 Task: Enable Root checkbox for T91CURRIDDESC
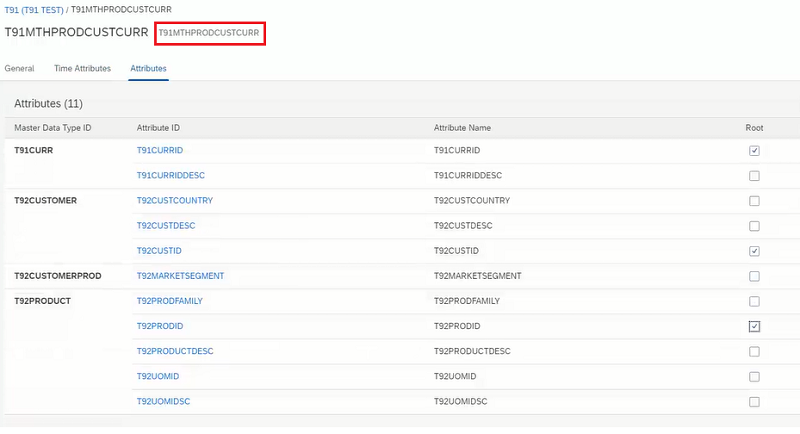(x=754, y=175)
